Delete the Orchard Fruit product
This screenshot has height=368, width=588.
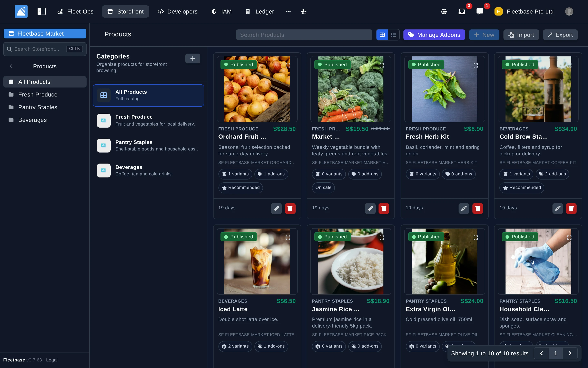pos(290,208)
